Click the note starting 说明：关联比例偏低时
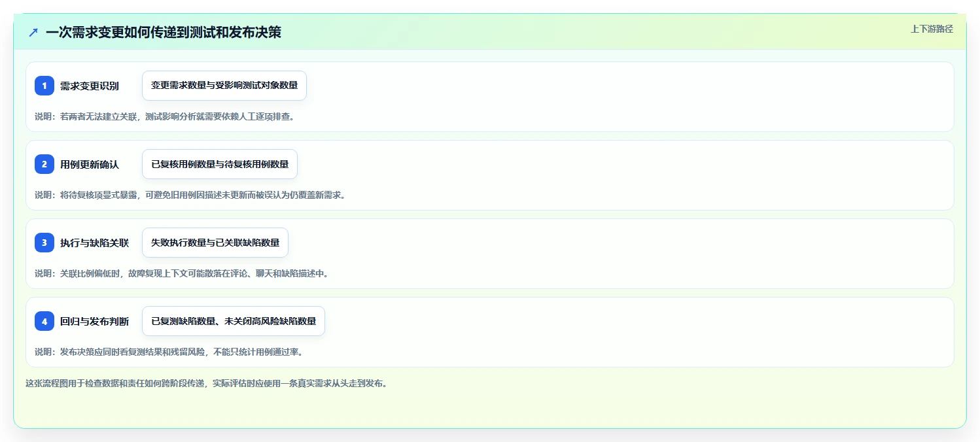Viewport: 980px width, 442px height. tap(181, 273)
